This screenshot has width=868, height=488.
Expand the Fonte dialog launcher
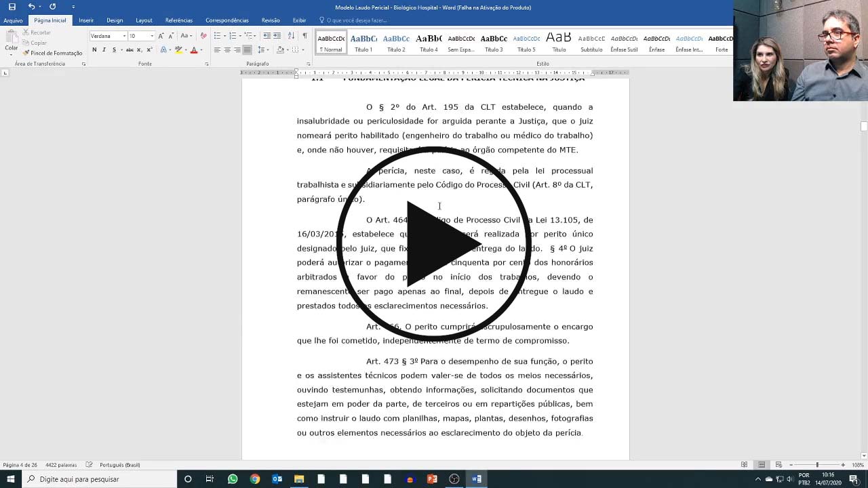pyautogui.click(x=206, y=64)
